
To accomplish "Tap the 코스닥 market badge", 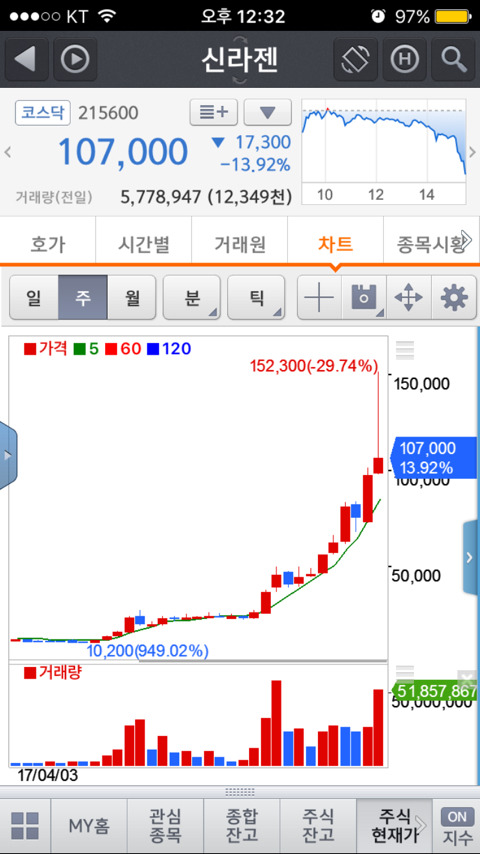I will tap(44, 113).
